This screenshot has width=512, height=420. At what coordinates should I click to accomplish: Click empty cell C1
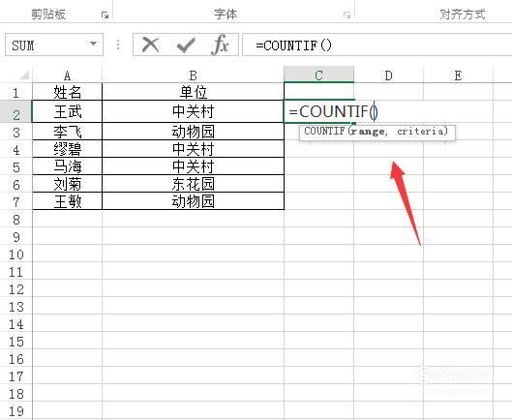[x=319, y=91]
